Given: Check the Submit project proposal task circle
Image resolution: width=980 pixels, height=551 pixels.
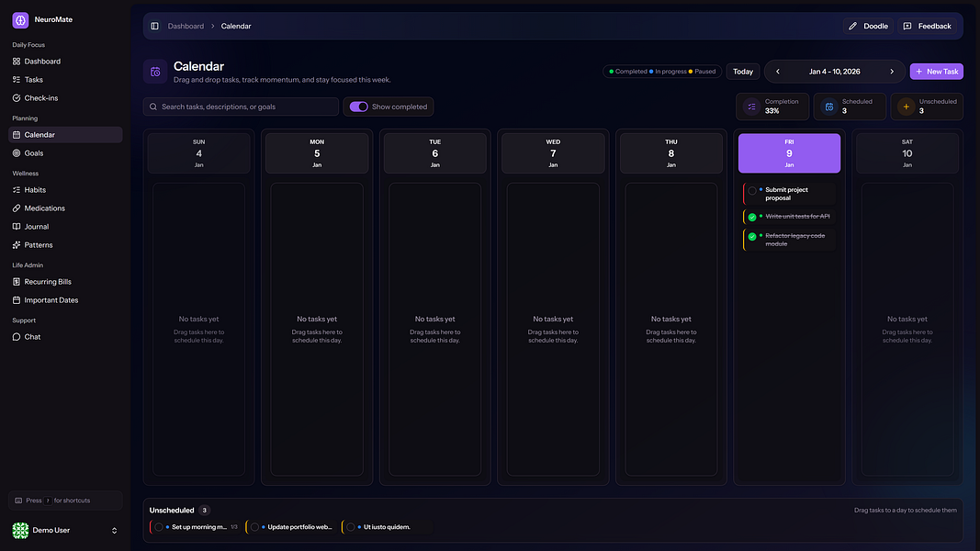Looking at the screenshot, I should (x=752, y=191).
